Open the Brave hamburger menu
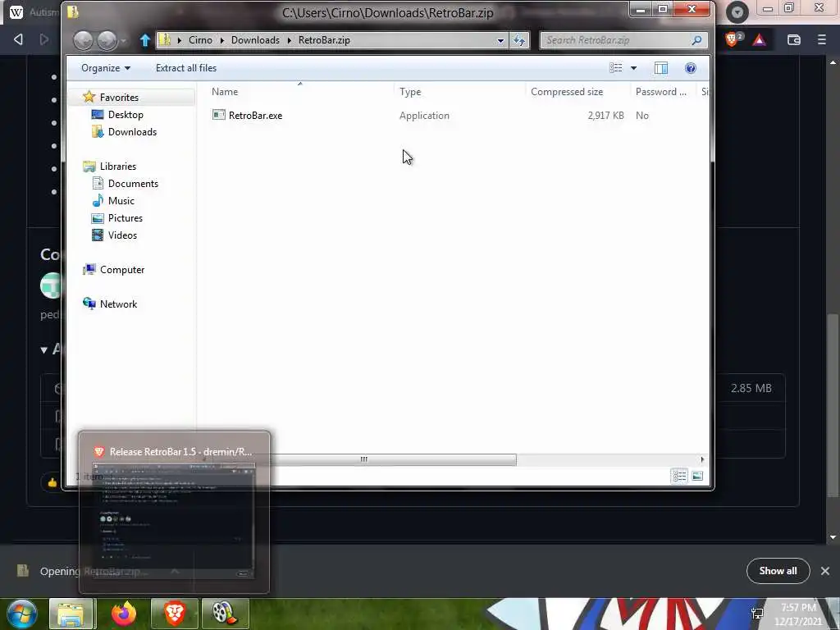The image size is (840, 630). (822, 39)
